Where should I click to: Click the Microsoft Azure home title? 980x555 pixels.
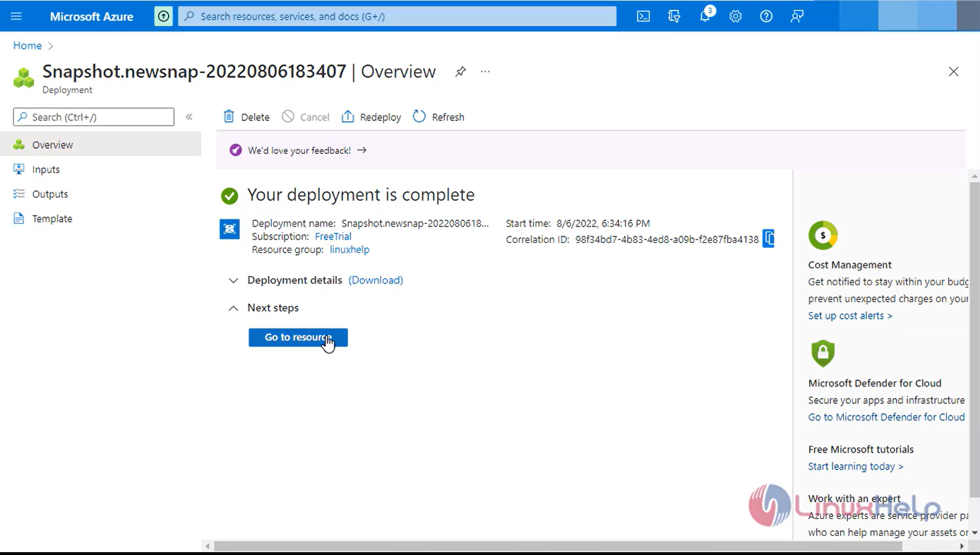(x=91, y=16)
